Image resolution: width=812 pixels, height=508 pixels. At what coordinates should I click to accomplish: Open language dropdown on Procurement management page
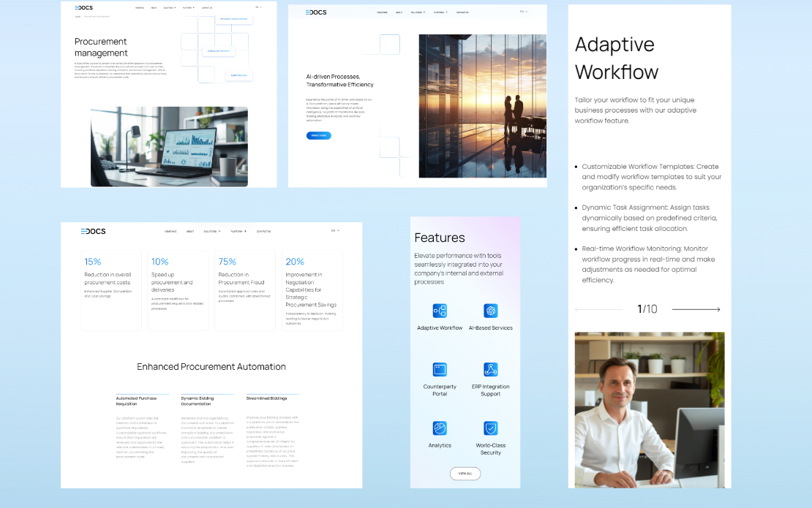(258, 7)
